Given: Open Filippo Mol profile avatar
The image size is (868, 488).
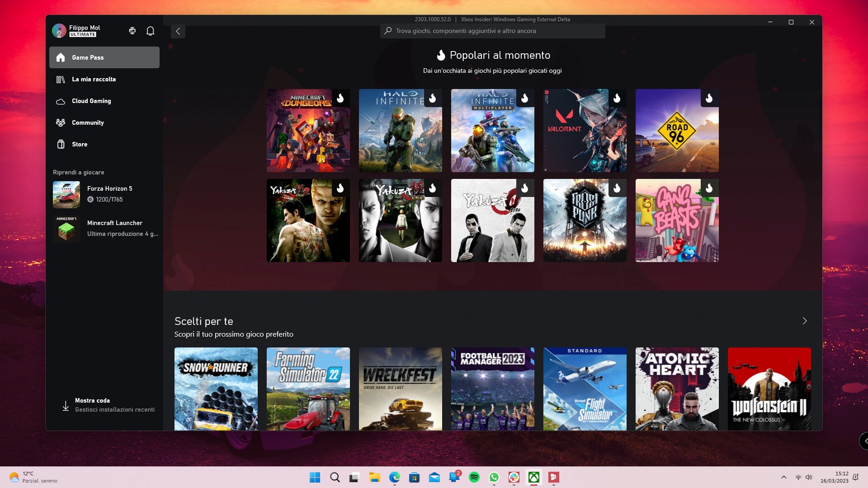Looking at the screenshot, I should pos(59,31).
